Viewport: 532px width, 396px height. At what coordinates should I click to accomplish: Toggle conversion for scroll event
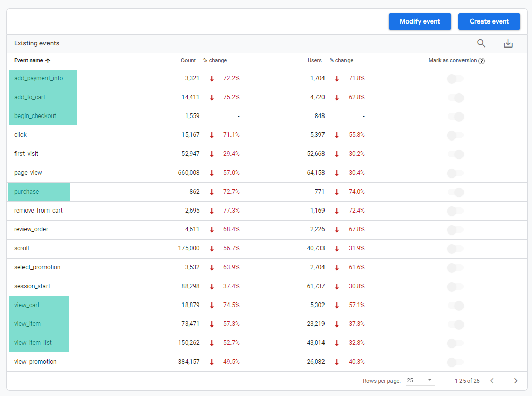(x=455, y=249)
